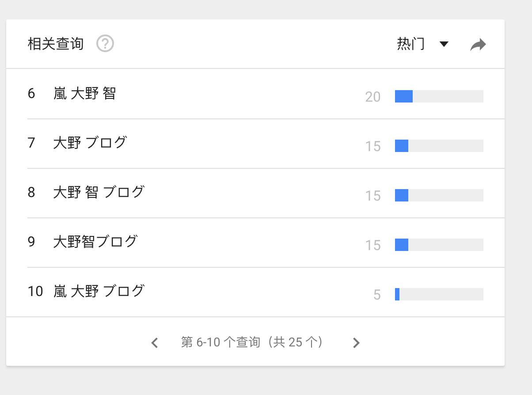This screenshot has width=532, height=395.
Task: Click the small blue bar for row 10
Action: [x=397, y=294]
